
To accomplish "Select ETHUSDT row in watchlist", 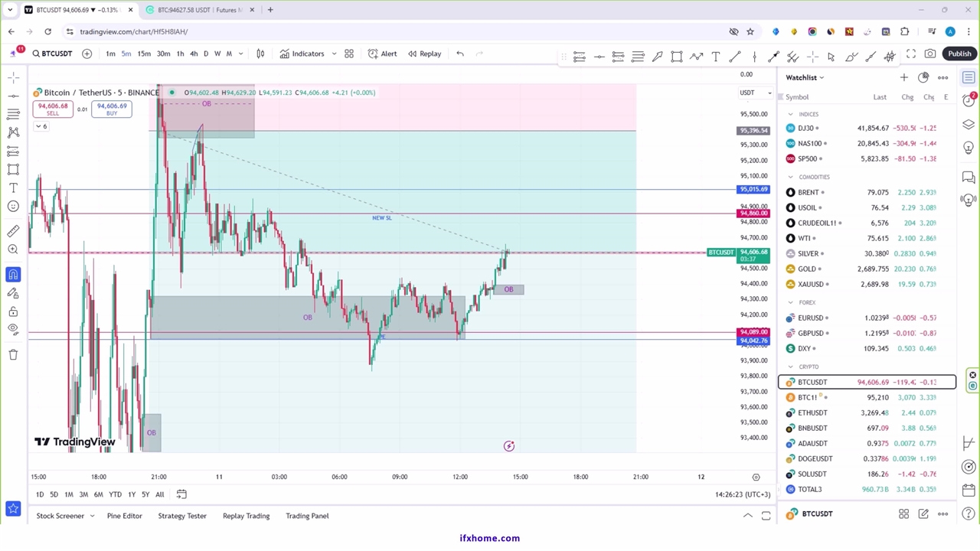I will (867, 412).
